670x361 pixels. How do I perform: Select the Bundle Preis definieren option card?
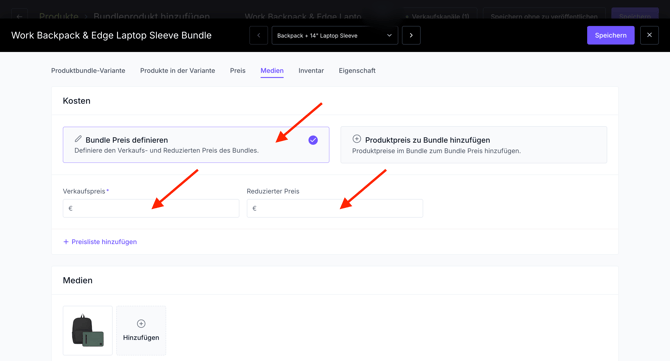pyautogui.click(x=196, y=144)
